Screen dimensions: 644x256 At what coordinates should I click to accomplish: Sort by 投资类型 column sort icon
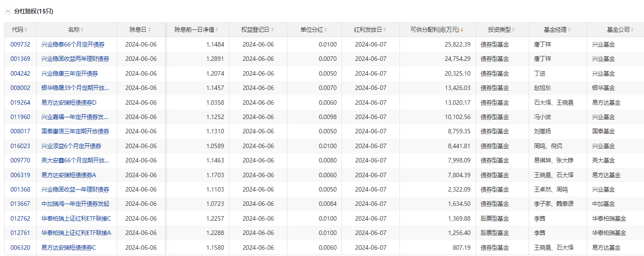[514, 30]
